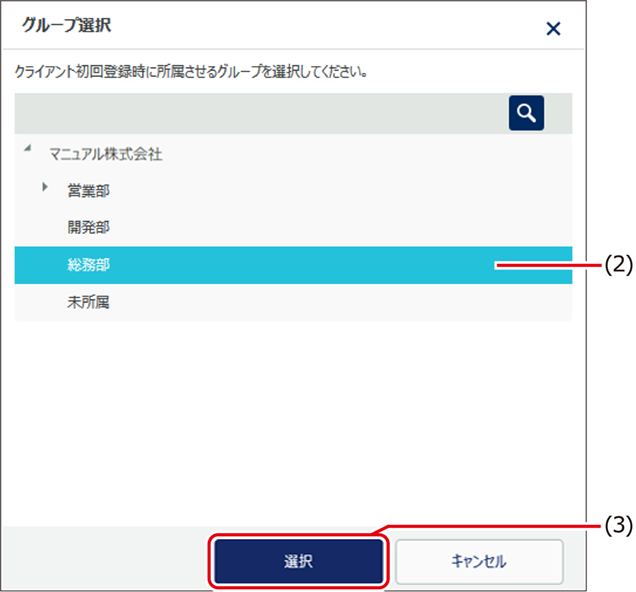The height and width of the screenshot is (592, 636).
Task: Expand the 営業部 tree node arrow
Action: click(x=45, y=187)
